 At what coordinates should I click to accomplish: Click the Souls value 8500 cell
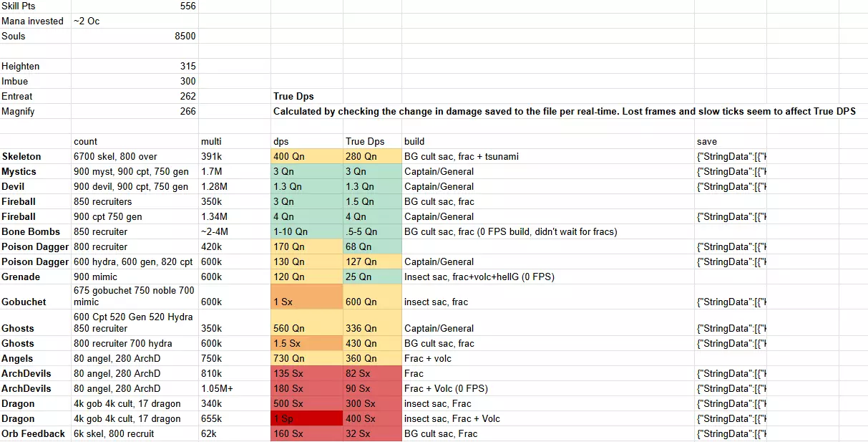pyautogui.click(x=135, y=36)
